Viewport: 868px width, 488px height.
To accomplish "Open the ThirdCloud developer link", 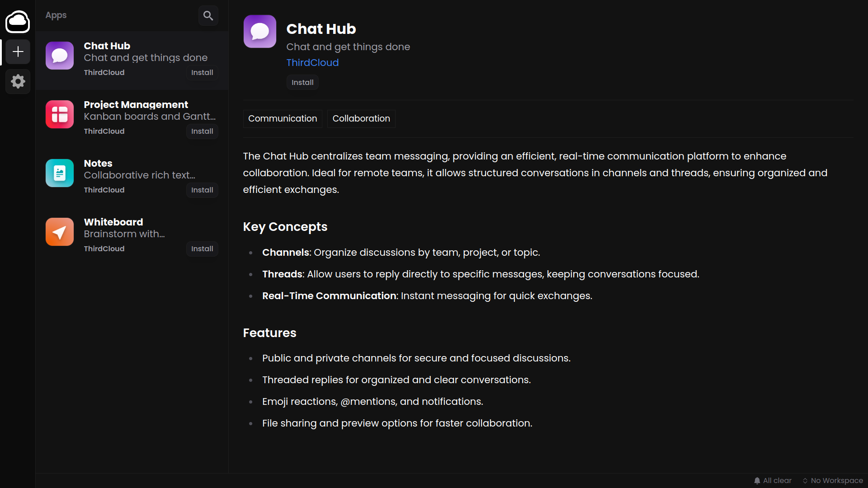I will [312, 62].
